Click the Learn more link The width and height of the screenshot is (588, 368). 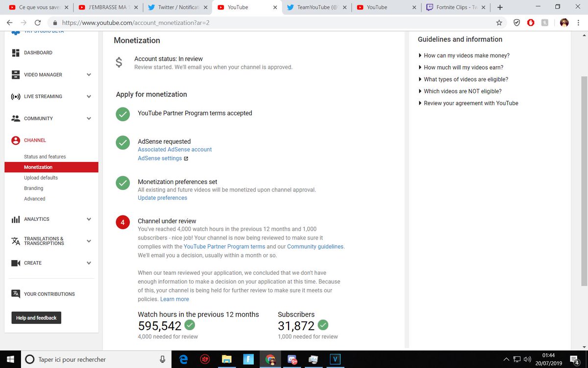(x=174, y=299)
